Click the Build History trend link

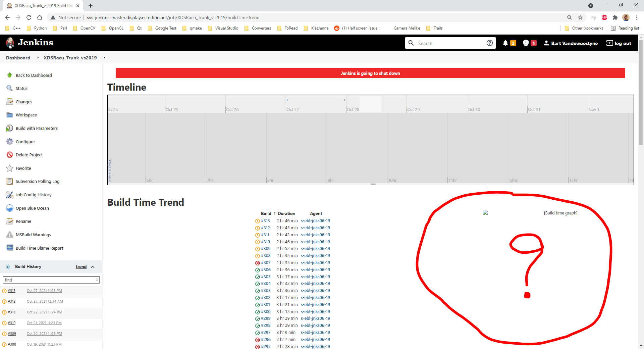pos(81,267)
